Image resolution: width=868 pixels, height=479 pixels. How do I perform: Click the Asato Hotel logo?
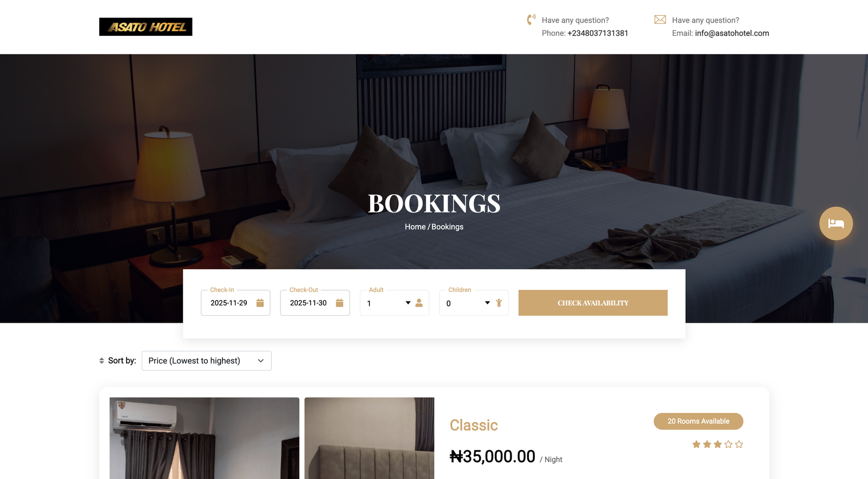click(x=145, y=27)
